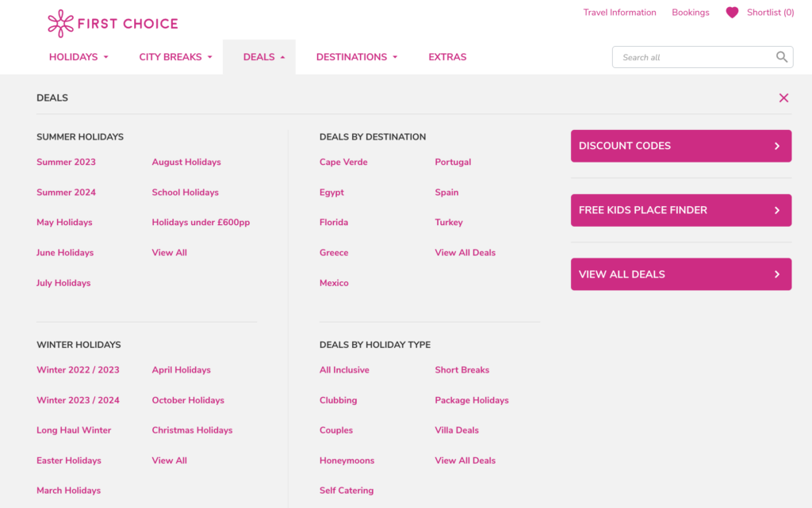
Task: Click the search magnifier icon
Action: click(x=781, y=57)
